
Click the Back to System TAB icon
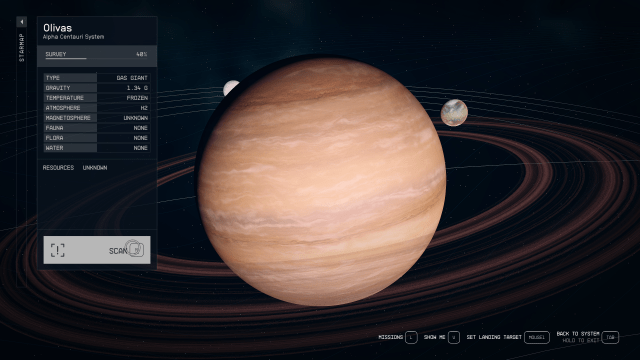[x=610, y=337]
